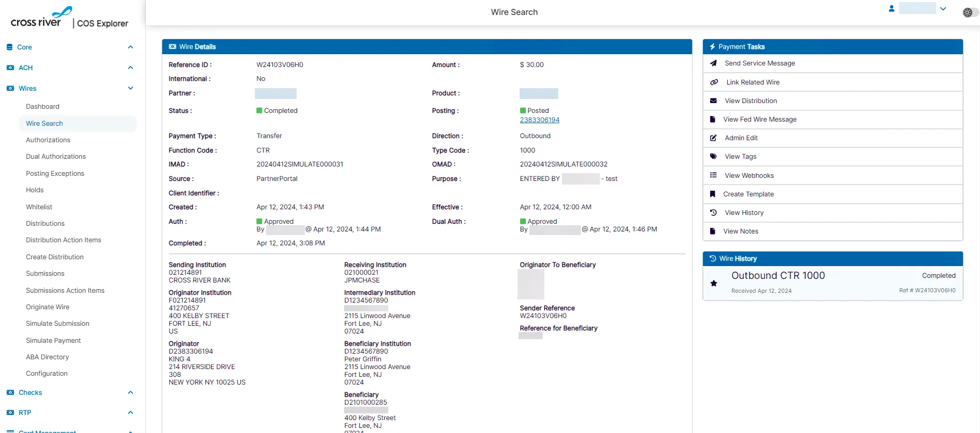Click the Core database icon in sidebar
The image size is (980, 433).
coord(10,47)
